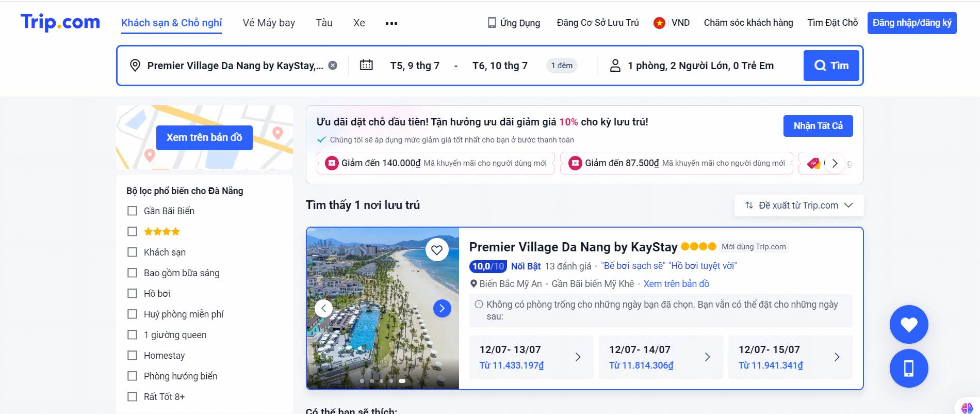Click the hotel photo thumbnail
This screenshot has height=414, width=980.
[x=383, y=308]
